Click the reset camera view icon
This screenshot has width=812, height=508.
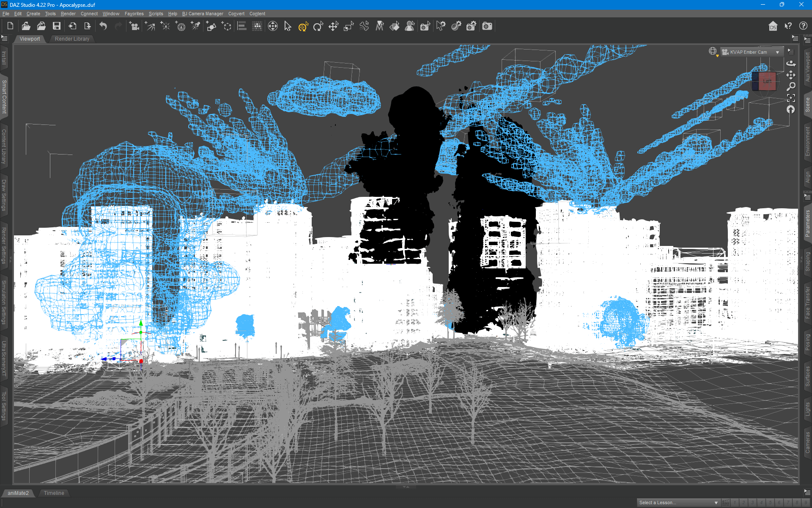[x=791, y=110]
